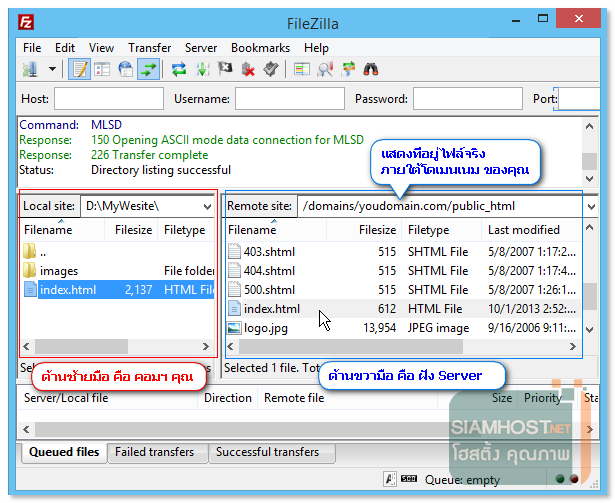This screenshot has width=615, height=503.
Task: Toggle the local directory tree display
Action: pyautogui.click(x=101, y=69)
